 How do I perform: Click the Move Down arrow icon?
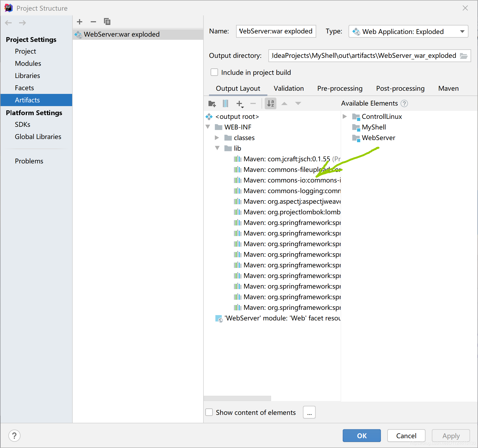[x=298, y=103]
